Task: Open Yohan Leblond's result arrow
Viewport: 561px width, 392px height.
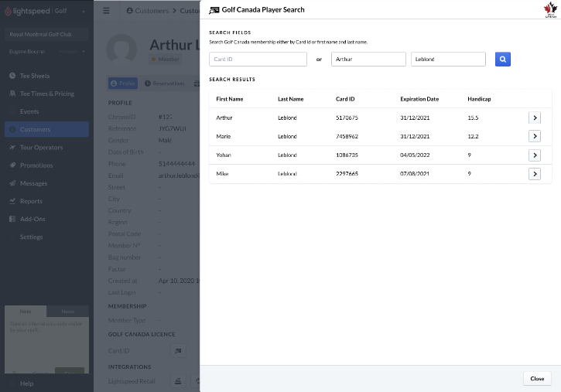Action: [534, 155]
